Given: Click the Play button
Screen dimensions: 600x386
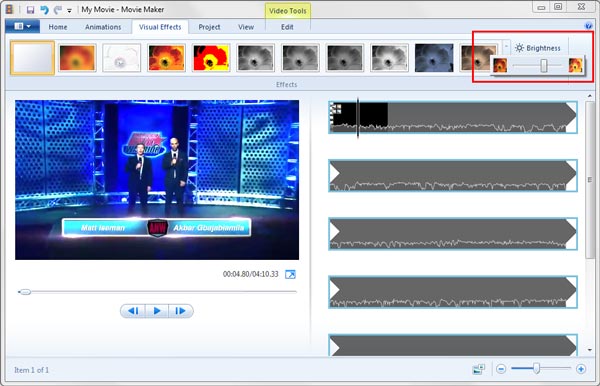Looking at the screenshot, I should click(x=157, y=311).
